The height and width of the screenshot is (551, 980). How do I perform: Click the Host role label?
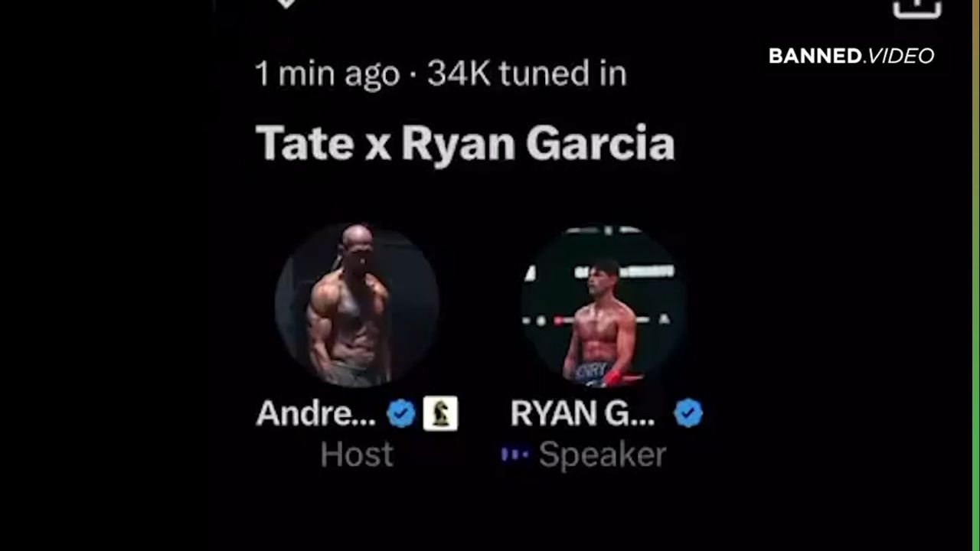pos(357,455)
